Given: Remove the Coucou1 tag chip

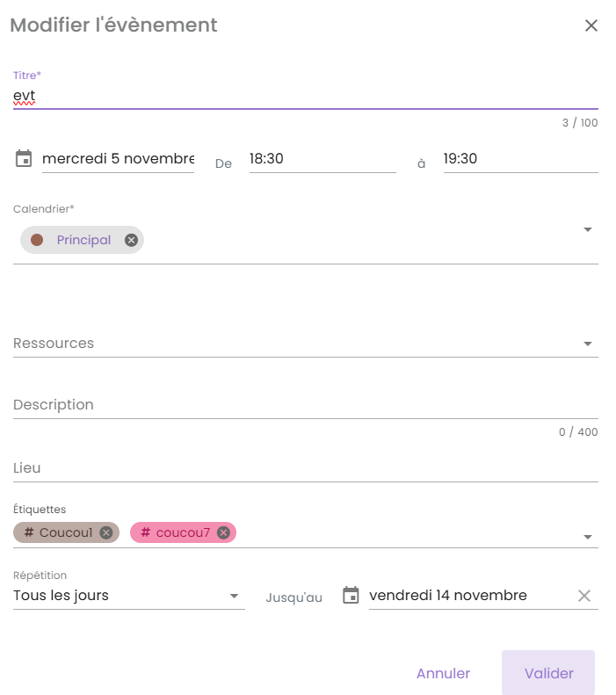Looking at the screenshot, I should (106, 532).
